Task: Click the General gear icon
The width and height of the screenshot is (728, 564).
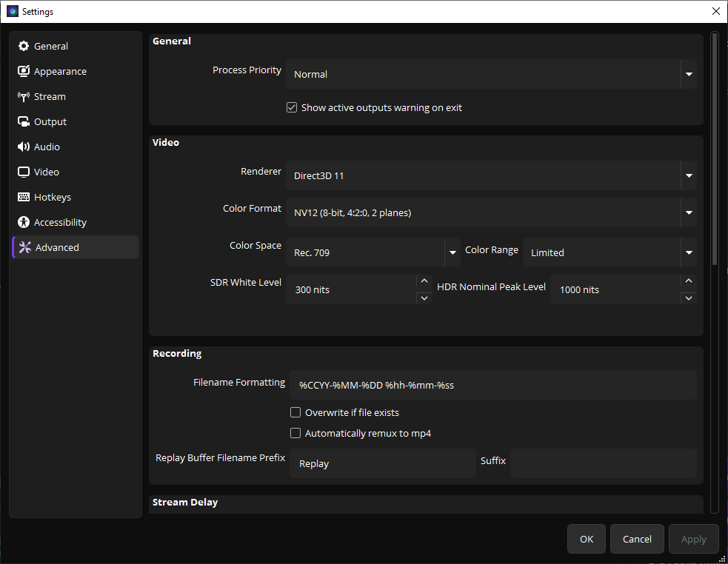Action: click(24, 46)
